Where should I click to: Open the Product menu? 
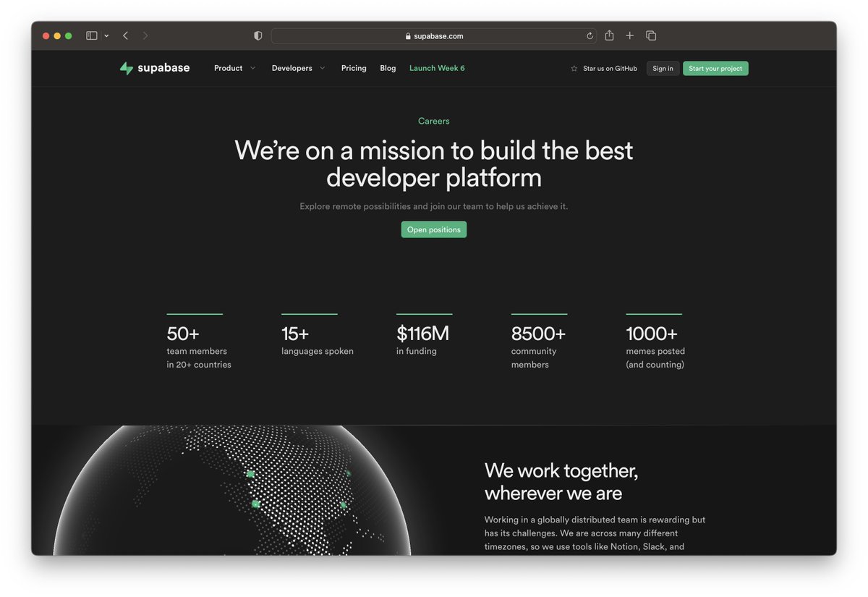tap(228, 68)
